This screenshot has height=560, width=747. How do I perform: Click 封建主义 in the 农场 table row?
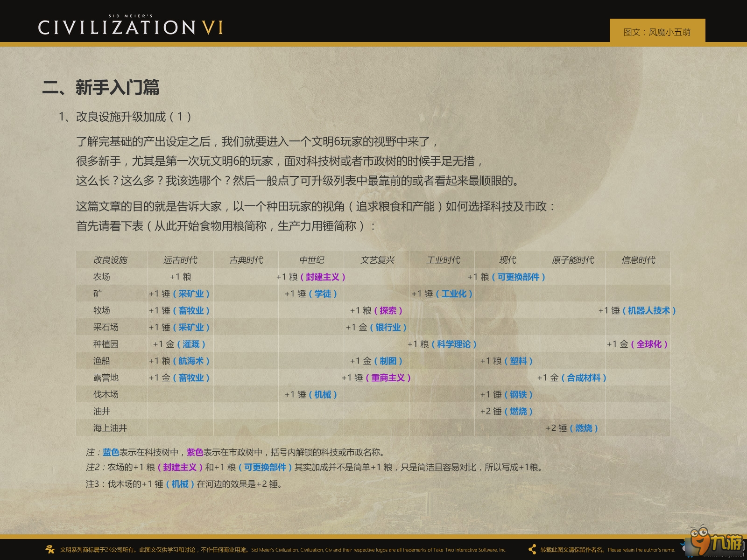pos(323,277)
